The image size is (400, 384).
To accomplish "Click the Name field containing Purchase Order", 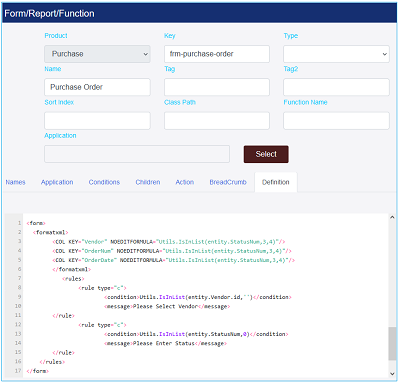I will pyautogui.click(x=97, y=87).
